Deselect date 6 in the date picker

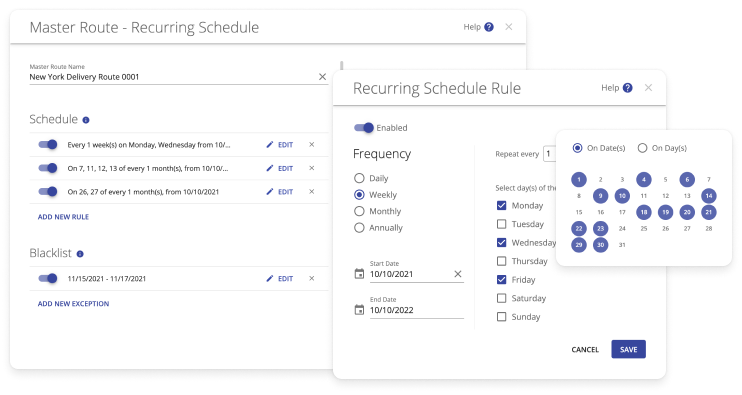(x=687, y=180)
